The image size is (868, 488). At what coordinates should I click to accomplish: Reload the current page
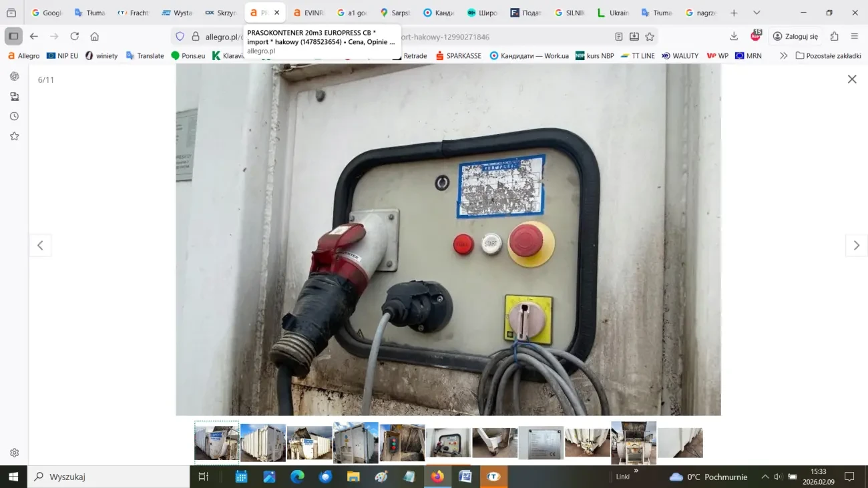click(x=75, y=37)
